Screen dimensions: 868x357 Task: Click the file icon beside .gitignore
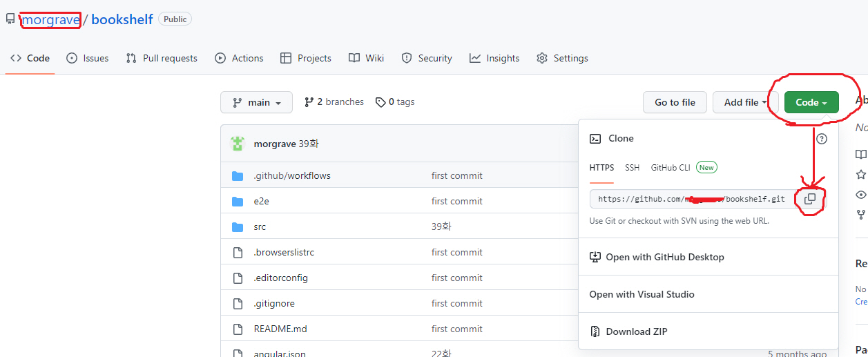(238, 303)
